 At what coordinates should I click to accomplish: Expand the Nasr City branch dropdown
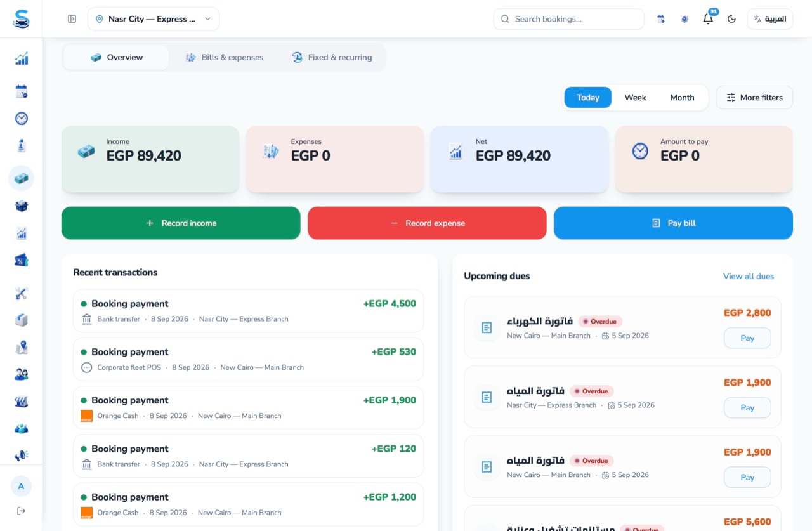[x=154, y=19]
